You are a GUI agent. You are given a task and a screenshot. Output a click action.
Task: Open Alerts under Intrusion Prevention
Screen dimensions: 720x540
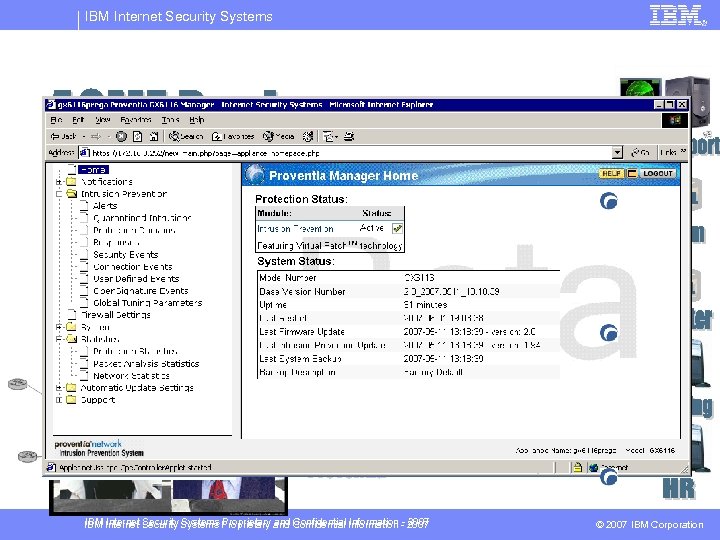pyautogui.click(x=105, y=206)
